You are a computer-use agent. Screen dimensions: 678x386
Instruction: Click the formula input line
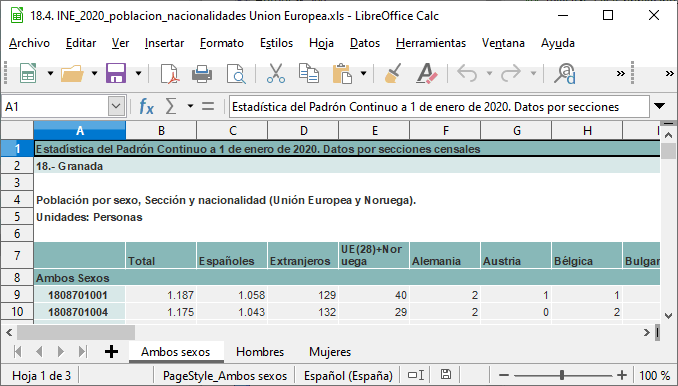439,107
